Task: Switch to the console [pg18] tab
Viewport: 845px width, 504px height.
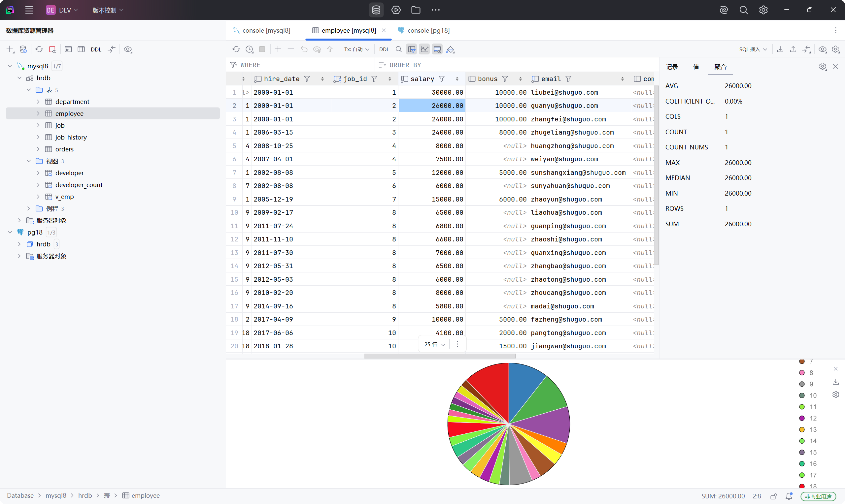Action: (428, 30)
